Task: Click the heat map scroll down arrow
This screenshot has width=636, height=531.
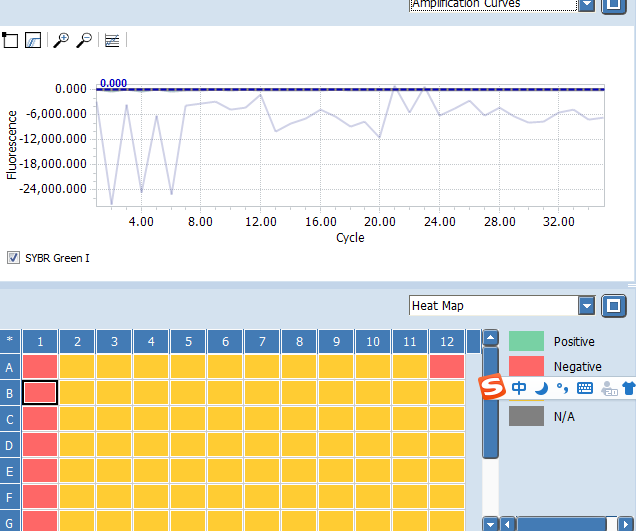Action: [490, 524]
